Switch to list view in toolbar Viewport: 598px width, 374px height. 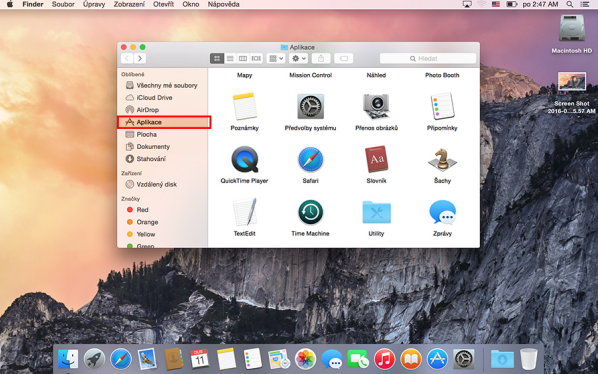[x=230, y=58]
